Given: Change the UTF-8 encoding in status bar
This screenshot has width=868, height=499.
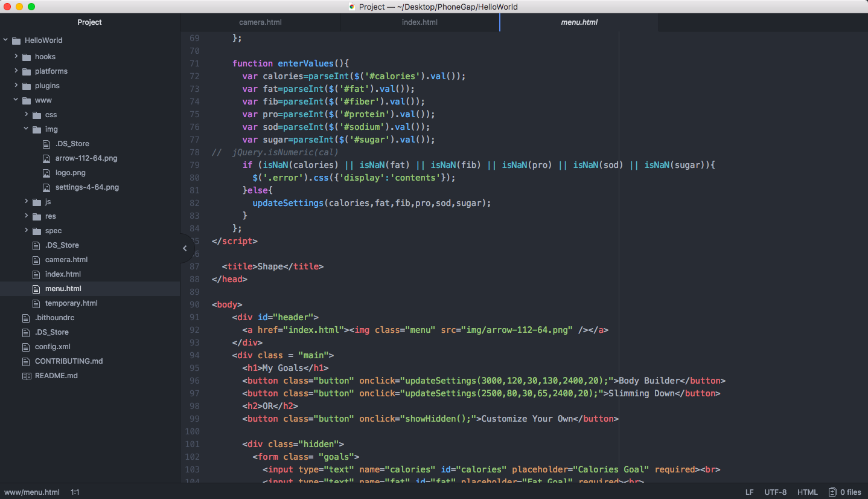Looking at the screenshot, I should [x=775, y=492].
